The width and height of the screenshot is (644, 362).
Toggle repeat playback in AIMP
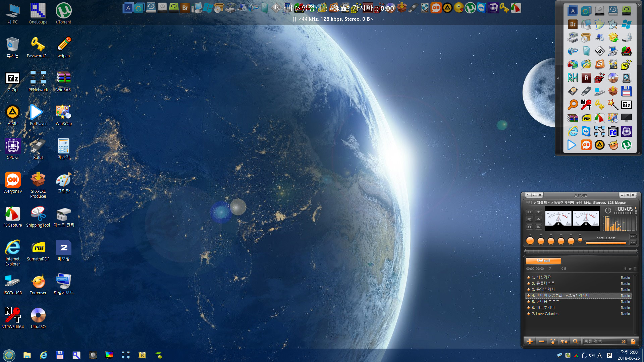(x=529, y=227)
